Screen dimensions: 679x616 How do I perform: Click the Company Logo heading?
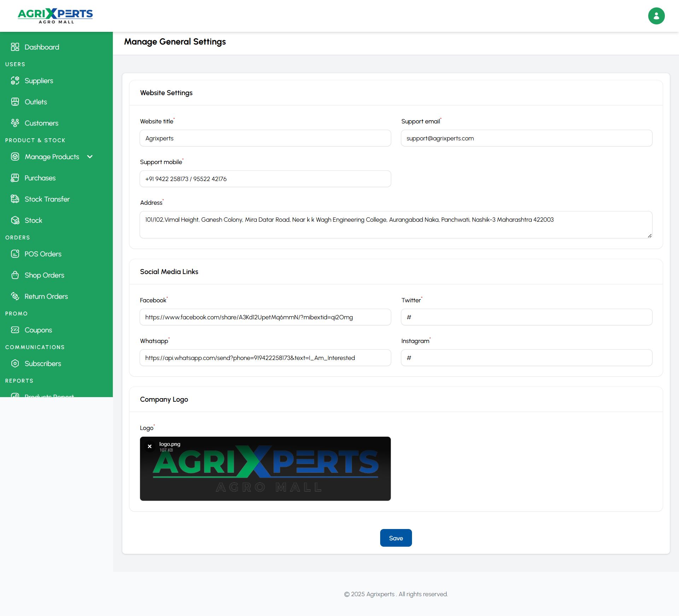click(164, 399)
